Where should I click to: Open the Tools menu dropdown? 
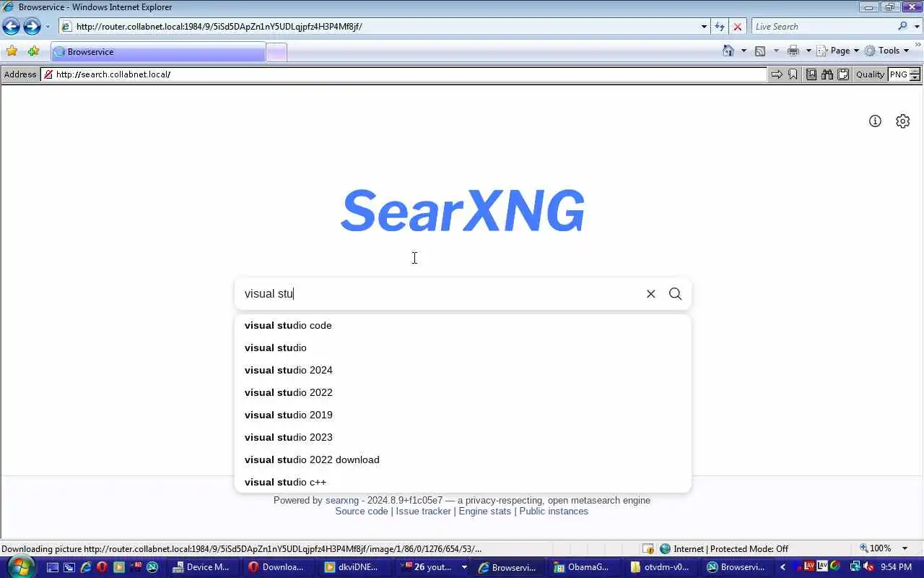click(886, 51)
